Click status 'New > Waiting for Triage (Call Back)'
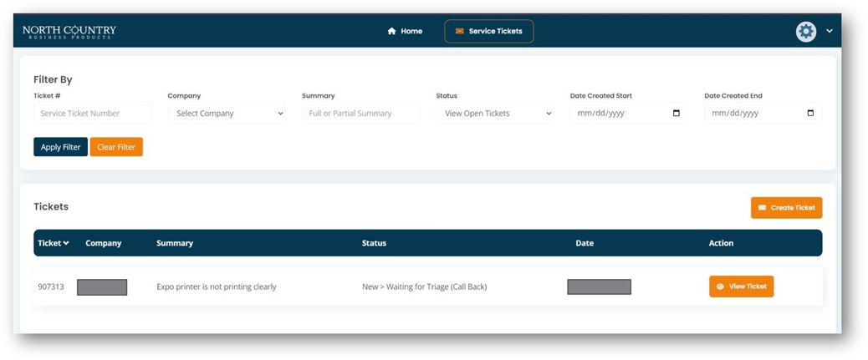The image size is (868, 360). coord(425,287)
